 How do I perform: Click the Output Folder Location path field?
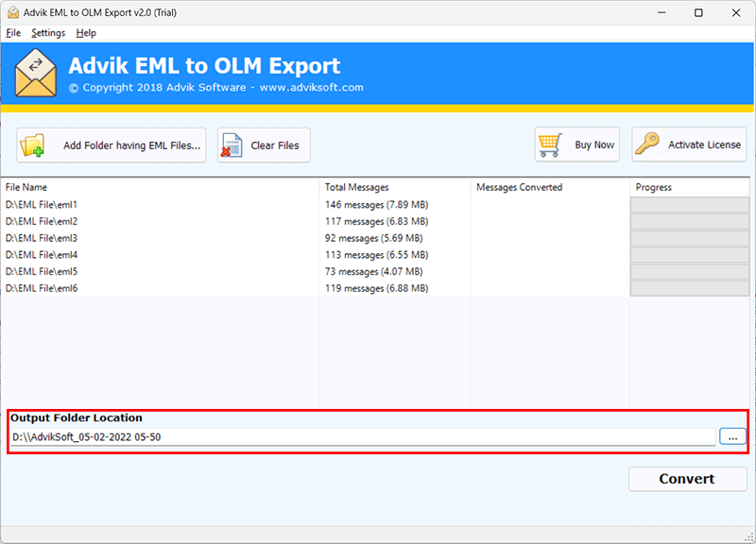coord(363,437)
